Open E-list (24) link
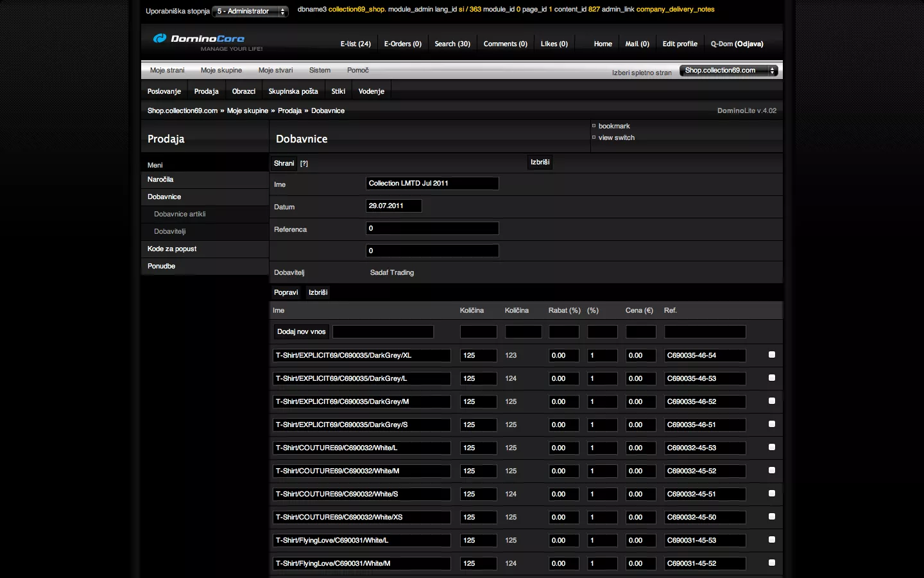Image resolution: width=924 pixels, height=578 pixels. pyautogui.click(x=355, y=44)
